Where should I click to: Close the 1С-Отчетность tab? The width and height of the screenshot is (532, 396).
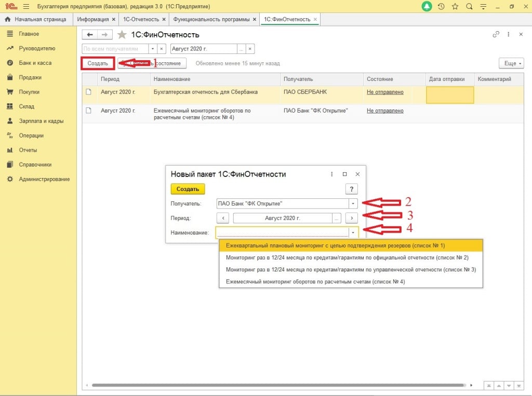click(x=164, y=19)
